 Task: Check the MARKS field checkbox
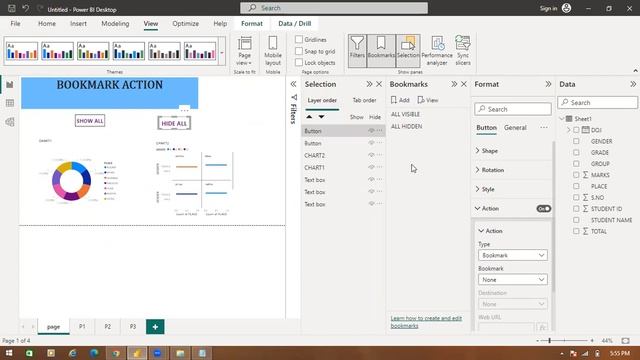[x=576, y=175]
